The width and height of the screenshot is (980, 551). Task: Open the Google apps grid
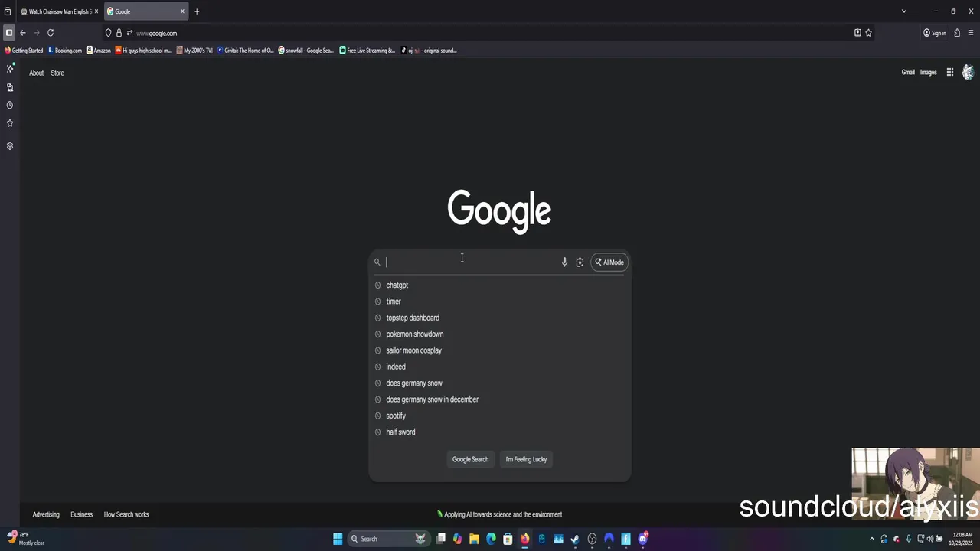(949, 73)
